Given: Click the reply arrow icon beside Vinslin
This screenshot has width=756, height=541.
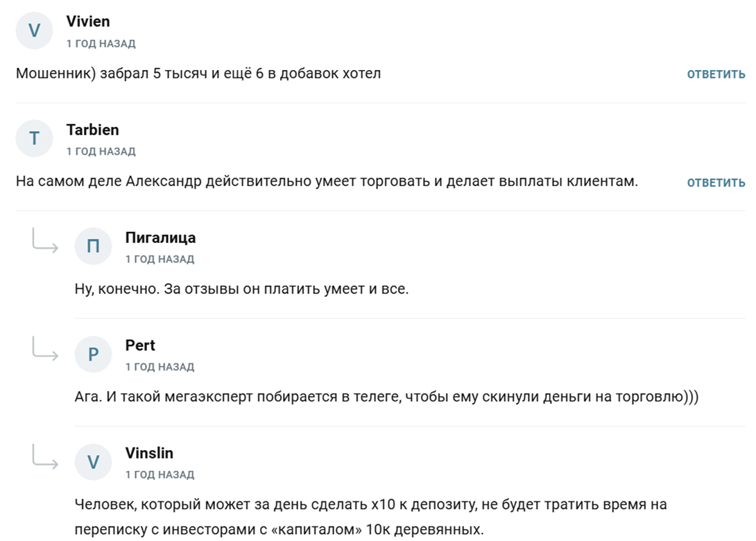Looking at the screenshot, I should pos(45,456).
